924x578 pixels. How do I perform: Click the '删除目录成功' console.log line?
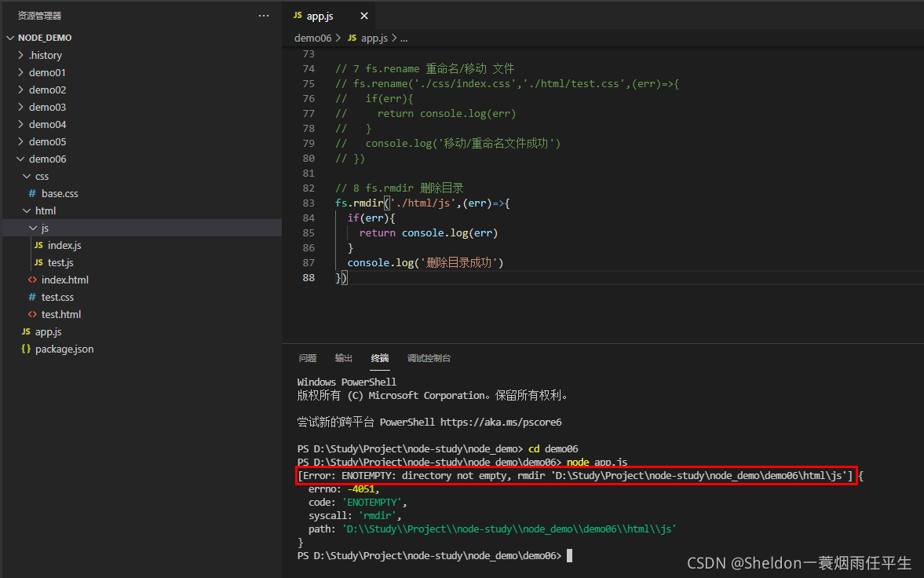425,262
